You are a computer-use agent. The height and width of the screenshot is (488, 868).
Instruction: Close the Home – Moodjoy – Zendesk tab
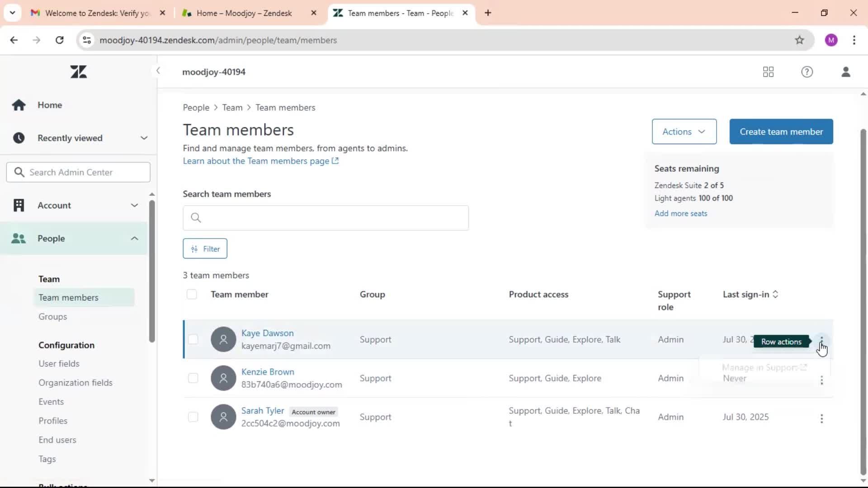[x=314, y=13]
